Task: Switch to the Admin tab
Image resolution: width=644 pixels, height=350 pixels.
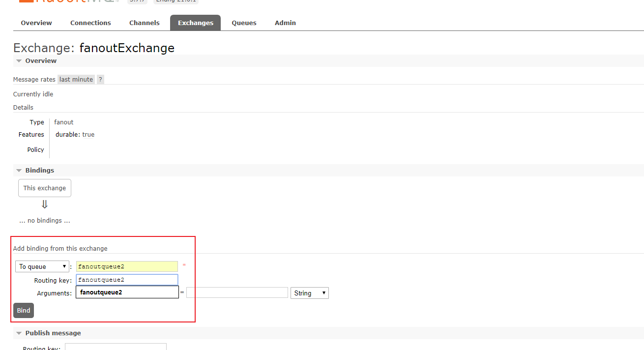Action: 286,23
